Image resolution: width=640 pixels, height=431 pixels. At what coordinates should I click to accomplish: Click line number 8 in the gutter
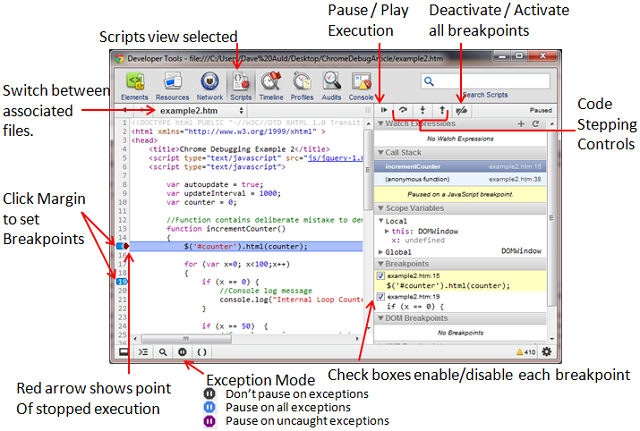point(124,184)
